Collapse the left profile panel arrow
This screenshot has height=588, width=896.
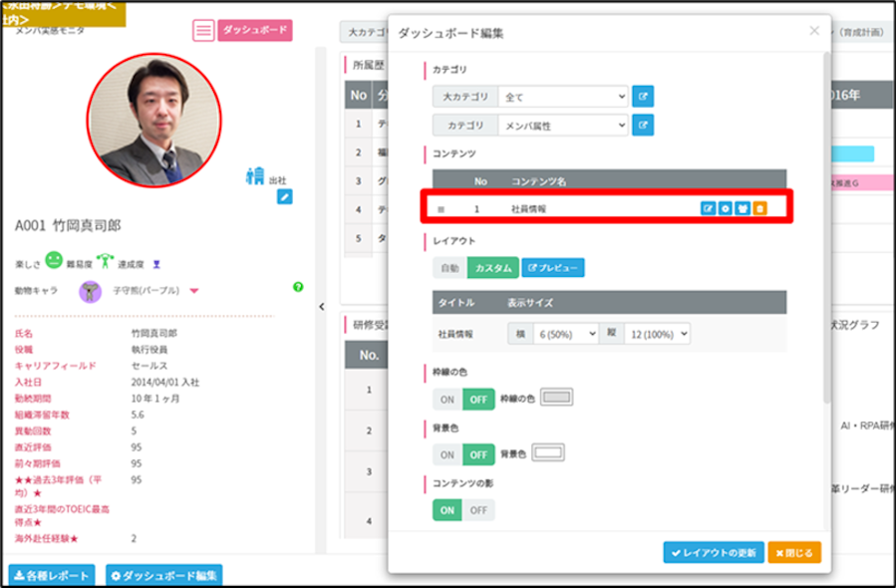click(322, 307)
